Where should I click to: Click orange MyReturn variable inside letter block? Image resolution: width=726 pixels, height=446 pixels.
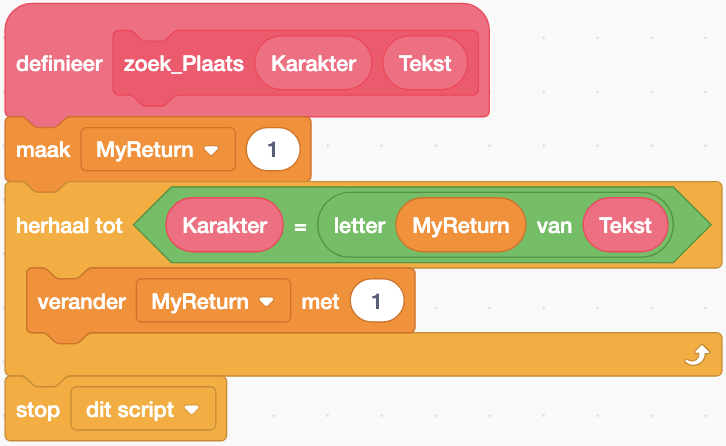461,225
